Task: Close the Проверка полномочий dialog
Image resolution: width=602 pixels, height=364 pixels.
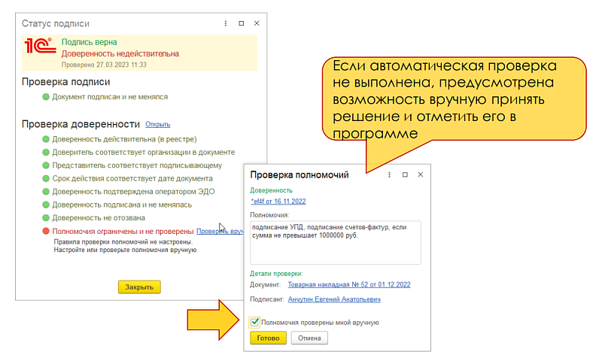Action: click(x=421, y=174)
